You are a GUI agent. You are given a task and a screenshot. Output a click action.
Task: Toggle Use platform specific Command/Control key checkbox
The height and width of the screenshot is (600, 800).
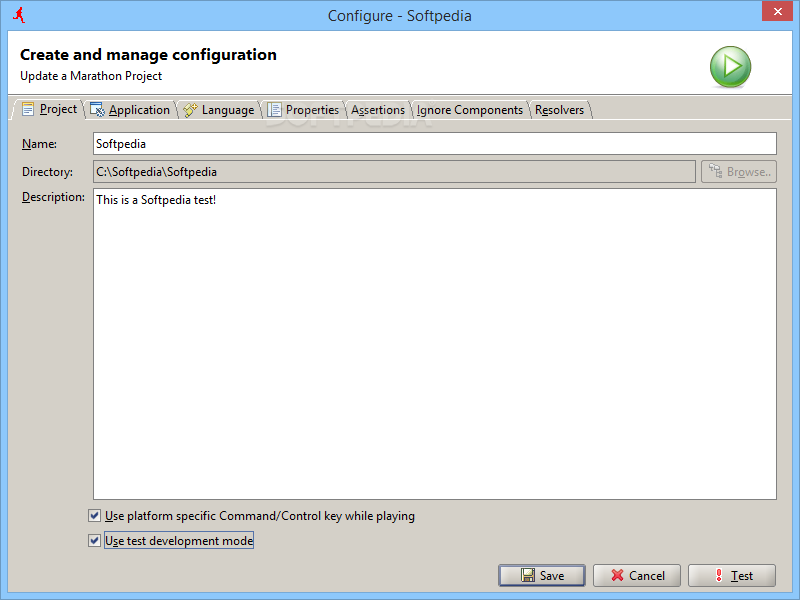pyautogui.click(x=94, y=515)
